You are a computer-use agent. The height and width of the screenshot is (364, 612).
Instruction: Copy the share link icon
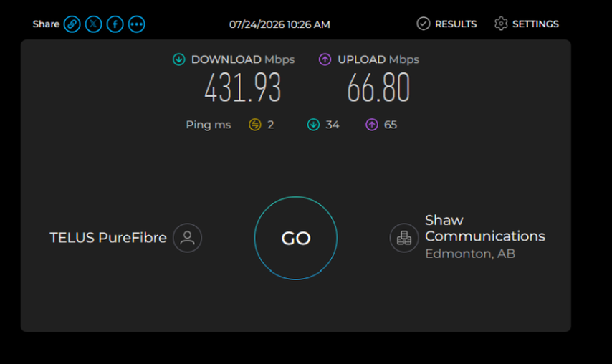[x=72, y=24]
